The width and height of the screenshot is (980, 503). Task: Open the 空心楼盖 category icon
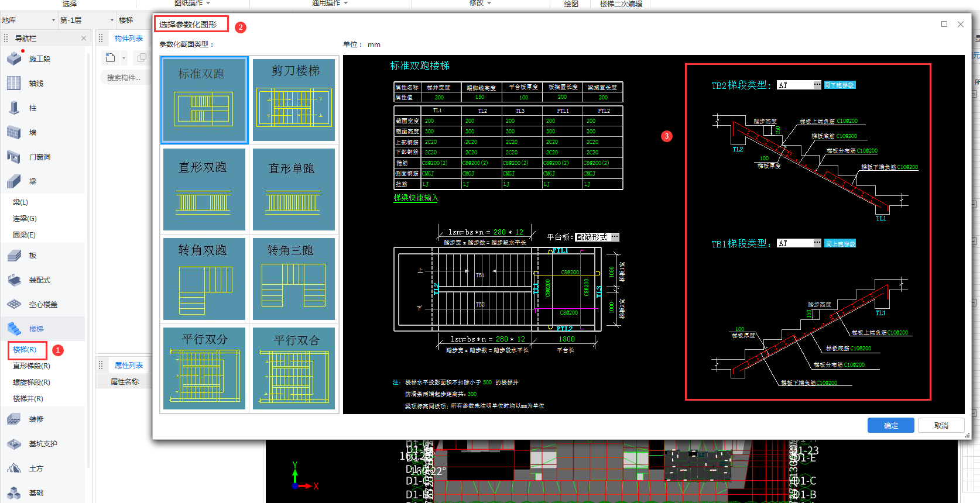click(14, 304)
